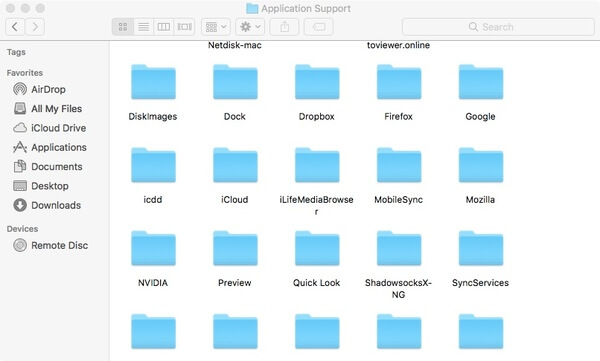
Task: Select the Dropbox folder
Action: click(x=317, y=93)
